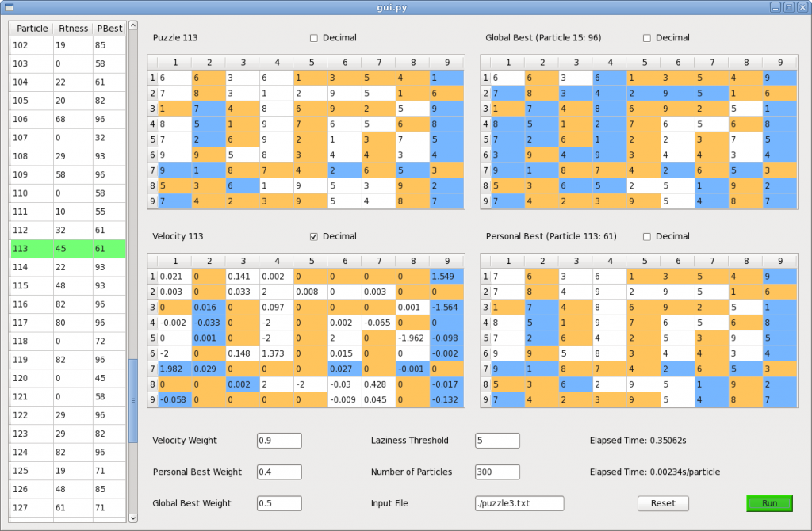Click velocity cell with value 0.148
Screen dimensions: 812x531
pyautogui.click(x=243, y=353)
